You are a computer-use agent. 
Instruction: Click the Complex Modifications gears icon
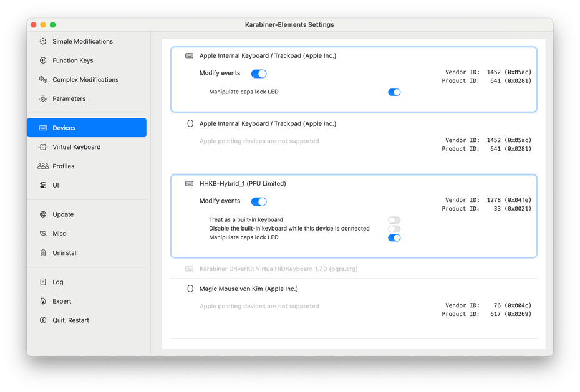(x=43, y=80)
